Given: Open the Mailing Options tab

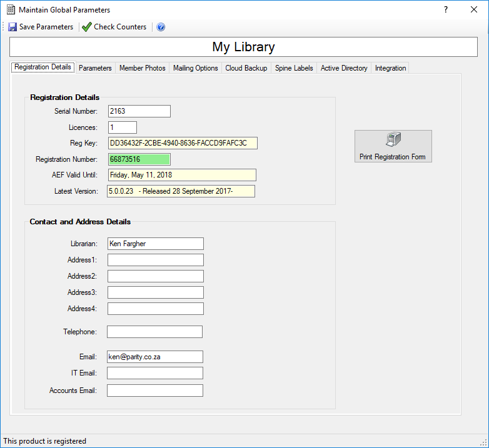Looking at the screenshot, I should 196,68.
